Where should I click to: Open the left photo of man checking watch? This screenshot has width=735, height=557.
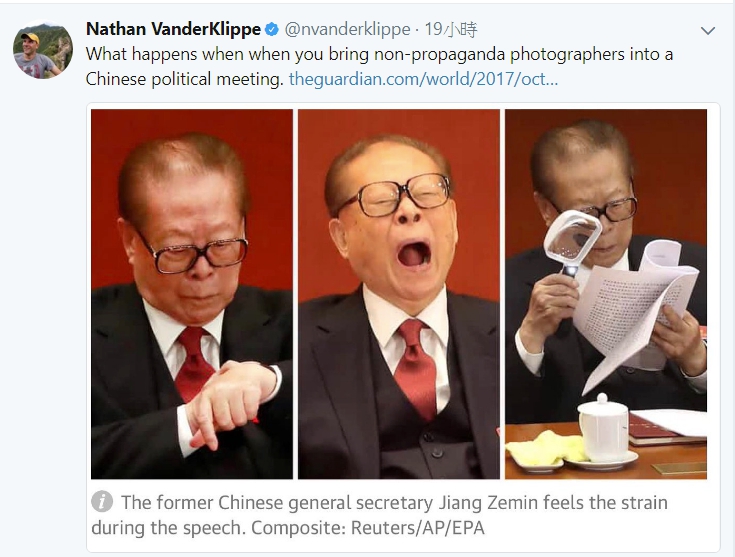(x=192, y=294)
